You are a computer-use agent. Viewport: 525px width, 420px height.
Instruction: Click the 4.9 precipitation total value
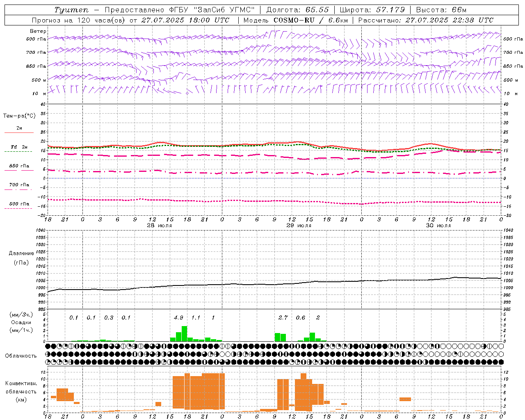[x=178, y=318]
